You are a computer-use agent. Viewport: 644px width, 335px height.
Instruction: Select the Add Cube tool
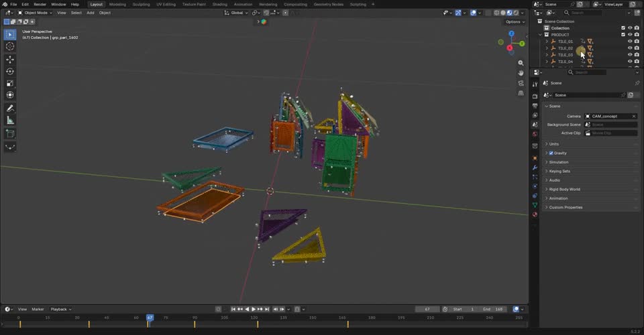(10, 134)
